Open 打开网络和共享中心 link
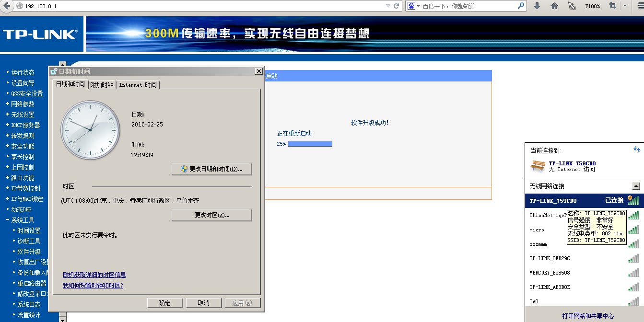This screenshot has width=644, height=322. (588, 316)
